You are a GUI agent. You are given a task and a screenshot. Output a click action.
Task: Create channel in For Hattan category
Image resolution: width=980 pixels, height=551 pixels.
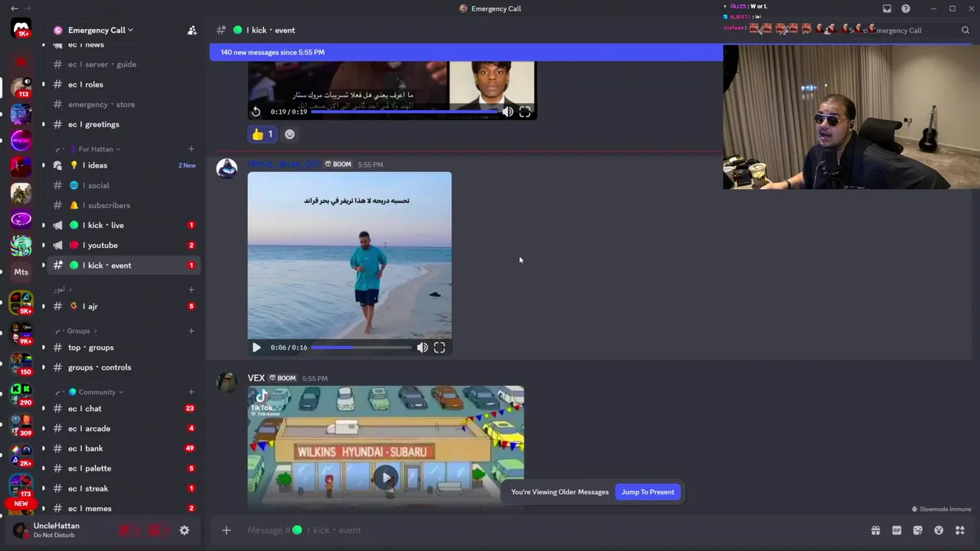[191, 148]
